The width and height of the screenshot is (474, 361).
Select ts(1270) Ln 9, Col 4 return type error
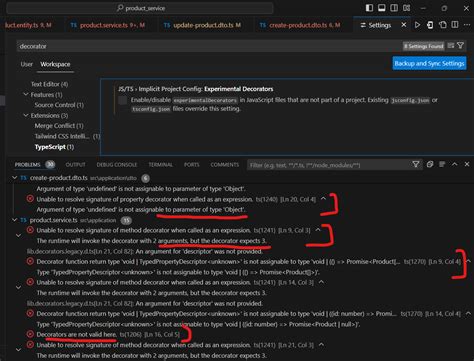[x=218, y=261]
